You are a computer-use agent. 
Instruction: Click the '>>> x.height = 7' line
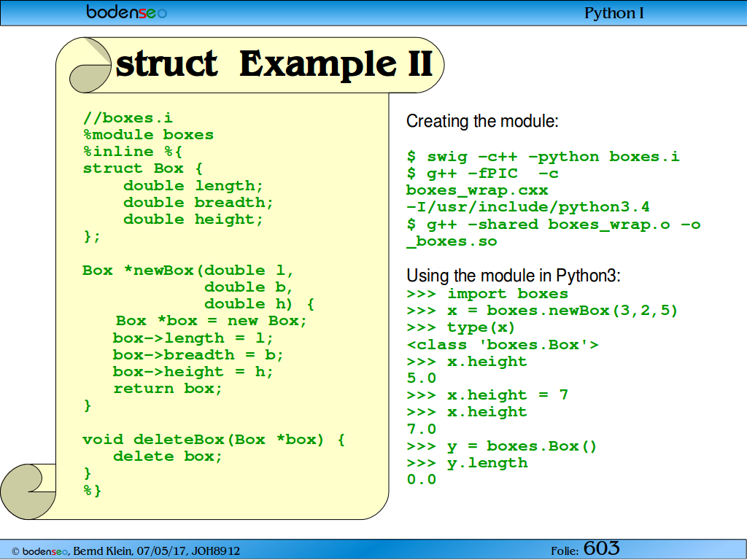tap(487, 394)
